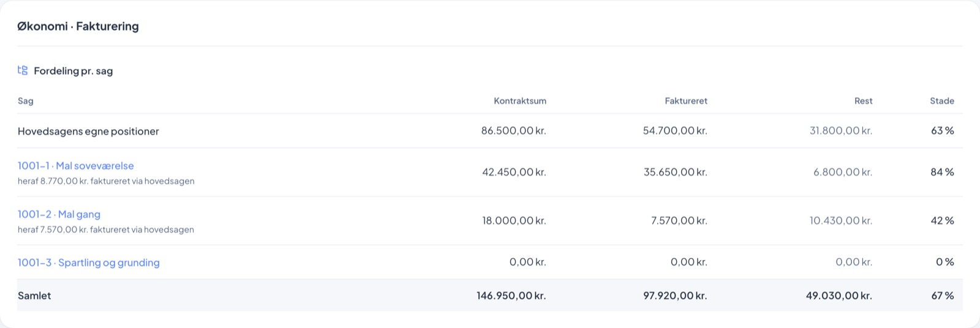Click the Stade column header
980x328 pixels.
click(942, 101)
